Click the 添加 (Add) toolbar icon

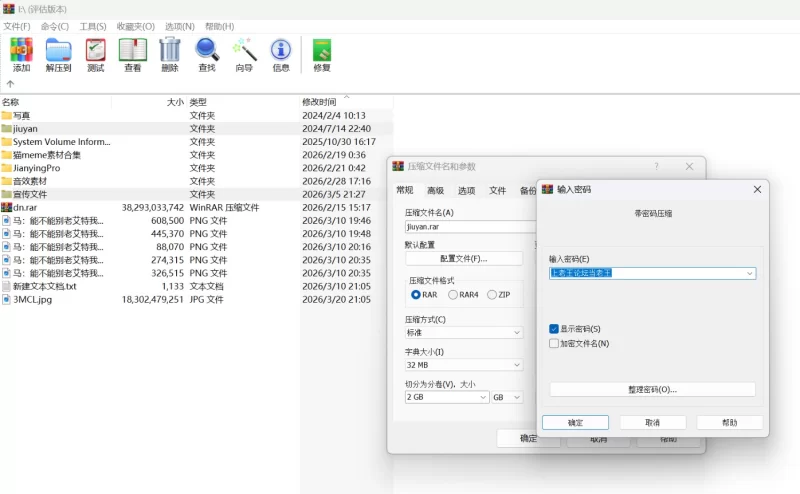pos(21,54)
